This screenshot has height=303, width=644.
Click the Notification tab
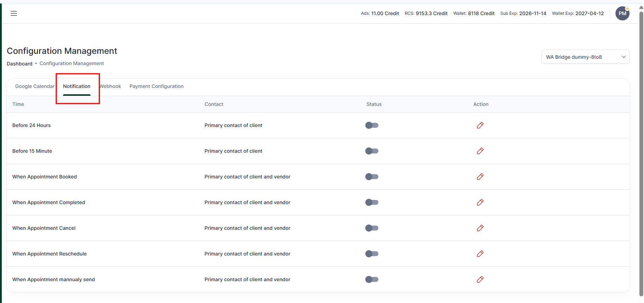tap(77, 86)
